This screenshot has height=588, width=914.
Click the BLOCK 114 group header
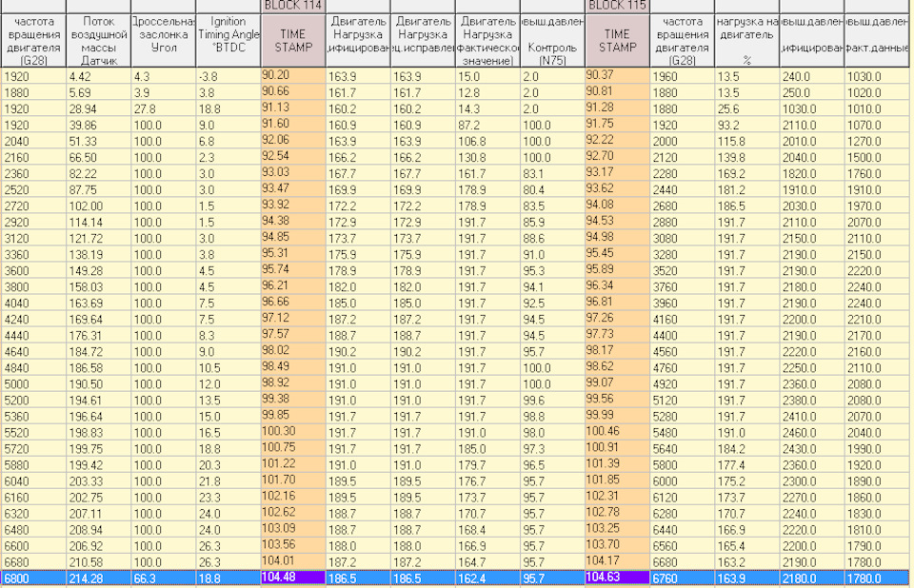[x=293, y=6]
